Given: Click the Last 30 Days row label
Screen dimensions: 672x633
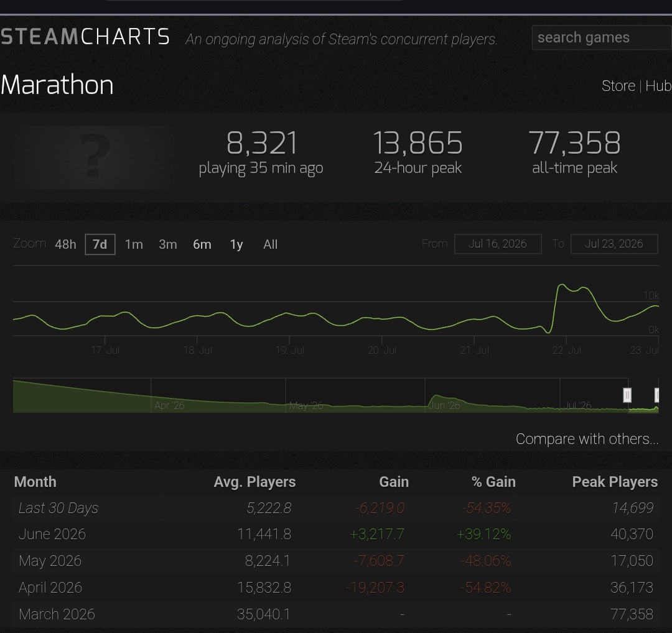Looking at the screenshot, I should (x=58, y=508).
